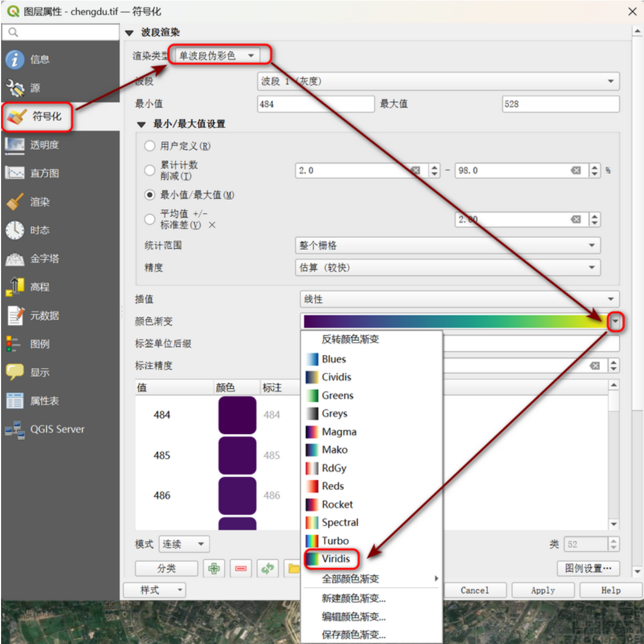
Task: Clear the 标准差 value field
Action: pos(576,219)
